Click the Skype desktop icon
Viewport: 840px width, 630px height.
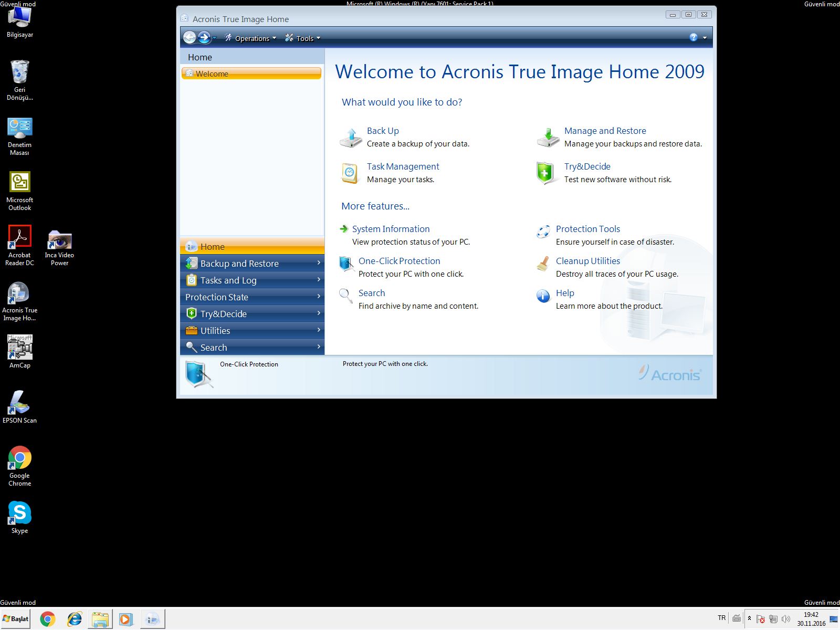click(x=20, y=517)
